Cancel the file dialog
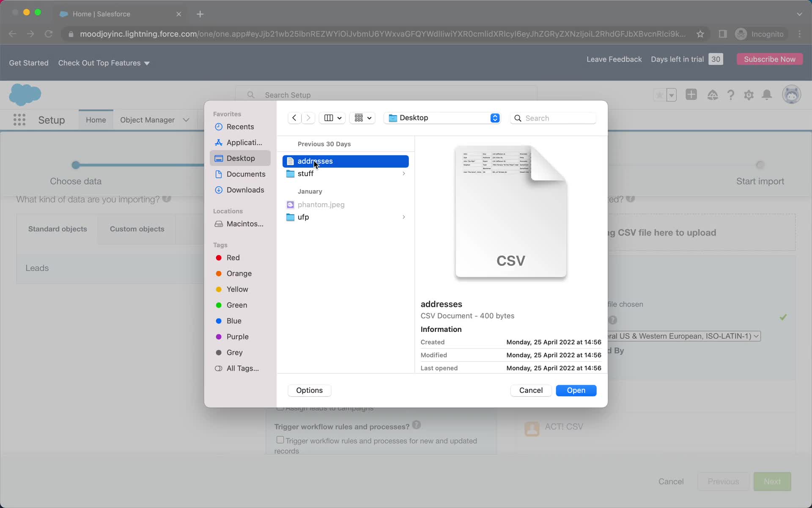 531,390
